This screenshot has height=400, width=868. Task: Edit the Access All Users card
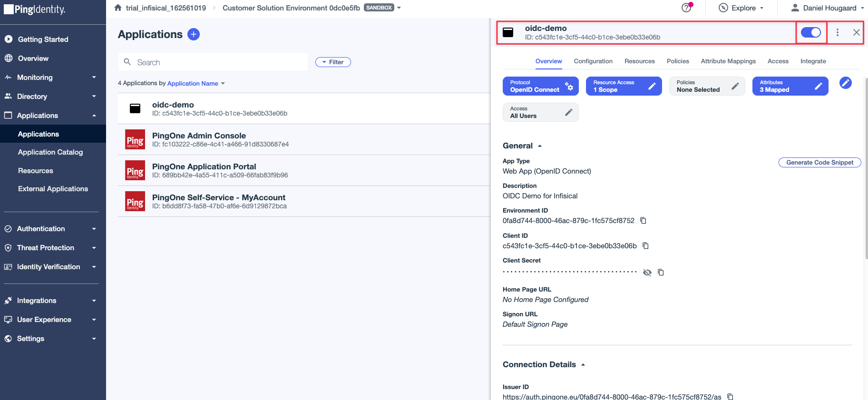tap(568, 112)
